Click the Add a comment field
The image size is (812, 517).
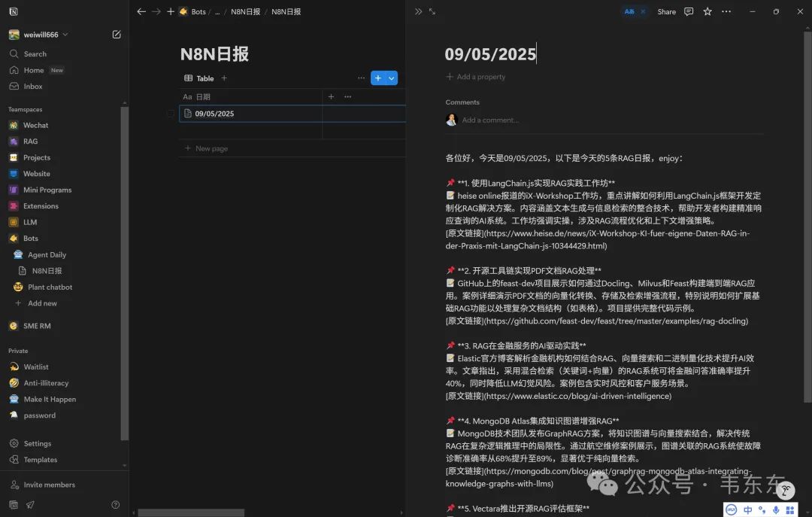(x=490, y=120)
